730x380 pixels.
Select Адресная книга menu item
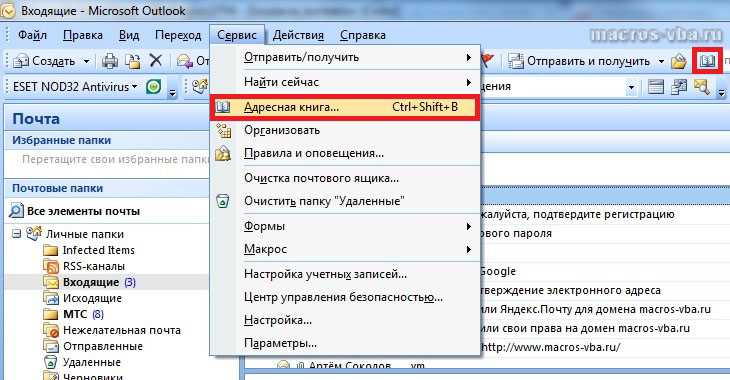[345, 107]
